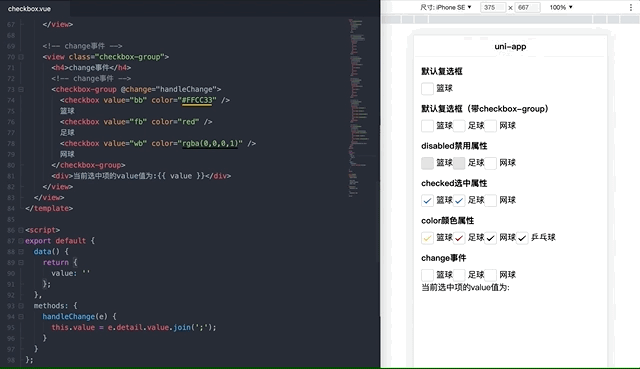Check 网球 in the change事件 section
640x369 pixels.
pos(490,275)
